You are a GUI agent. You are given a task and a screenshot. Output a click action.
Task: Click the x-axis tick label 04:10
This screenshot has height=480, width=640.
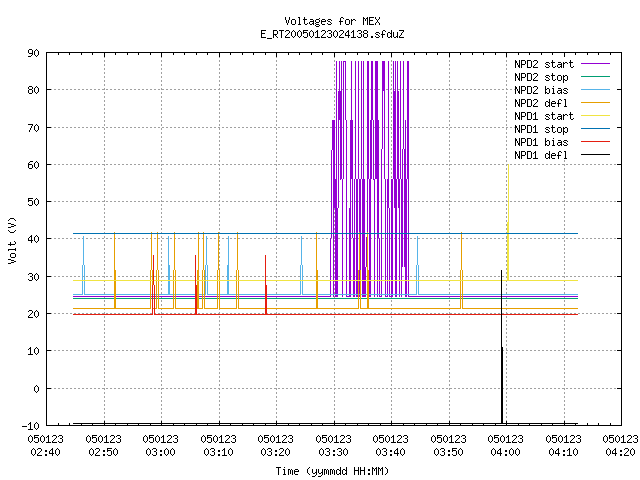tap(563, 452)
